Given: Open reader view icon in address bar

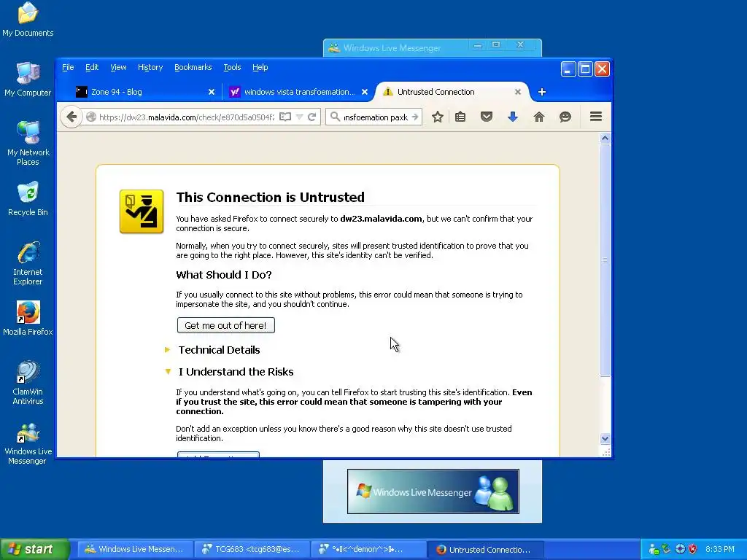Looking at the screenshot, I should click(285, 117).
